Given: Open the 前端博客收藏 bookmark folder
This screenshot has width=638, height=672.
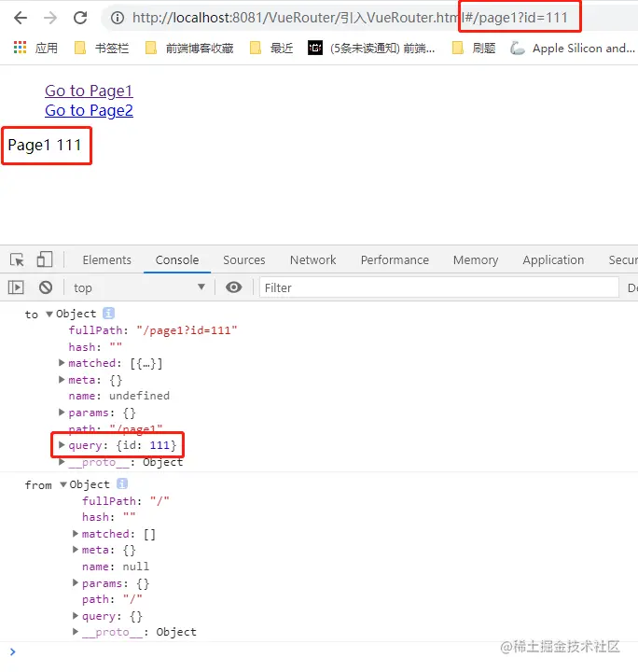Looking at the screenshot, I should point(189,48).
